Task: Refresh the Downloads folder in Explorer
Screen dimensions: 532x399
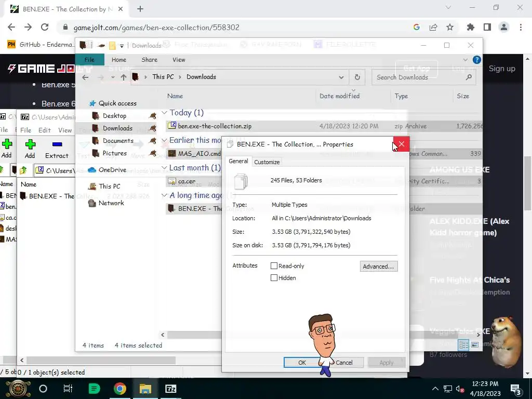Action: click(357, 77)
